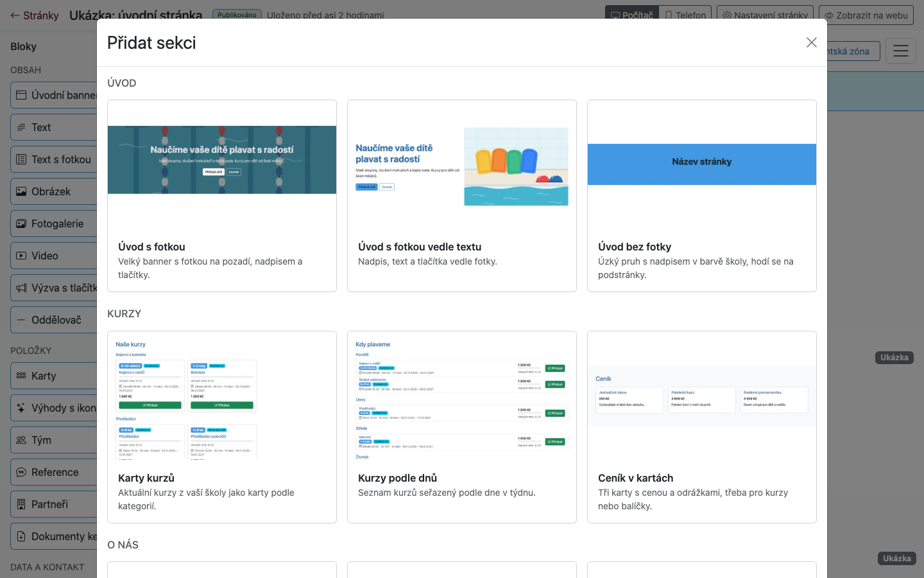Image resolution: width=924 pixels, height=578 pixels.
Task: Click the Video block icon
Action: (21, 256)
